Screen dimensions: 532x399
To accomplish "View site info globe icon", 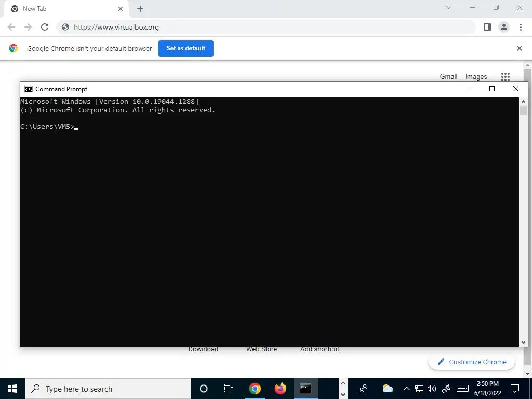I will 65,27.
